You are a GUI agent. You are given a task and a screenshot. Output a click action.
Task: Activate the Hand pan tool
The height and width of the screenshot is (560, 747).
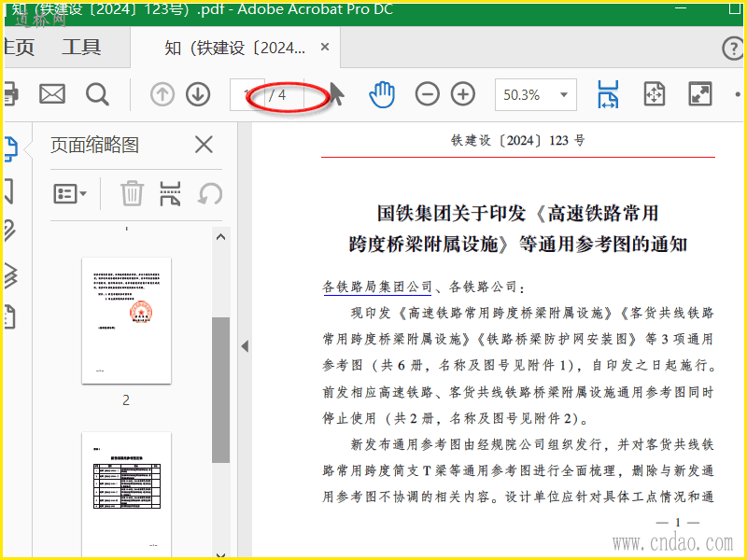click(x=382, y=94)
